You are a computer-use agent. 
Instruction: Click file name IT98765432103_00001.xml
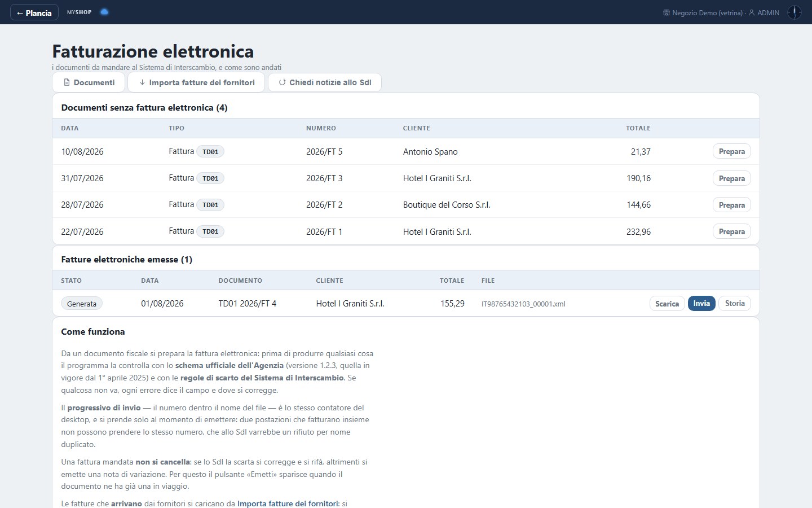pyautogui.click(x=523, y=304)
